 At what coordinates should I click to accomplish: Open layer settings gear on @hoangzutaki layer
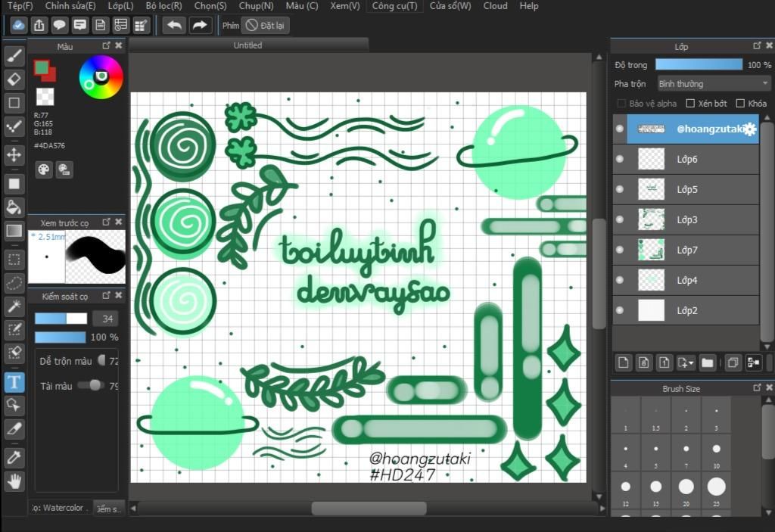750,129
